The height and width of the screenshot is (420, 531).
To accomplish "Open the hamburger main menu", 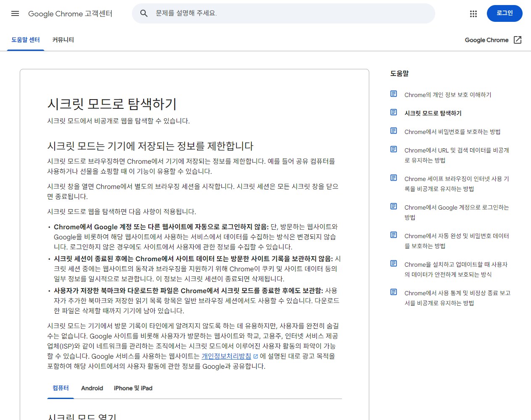I will click(15, 13).
